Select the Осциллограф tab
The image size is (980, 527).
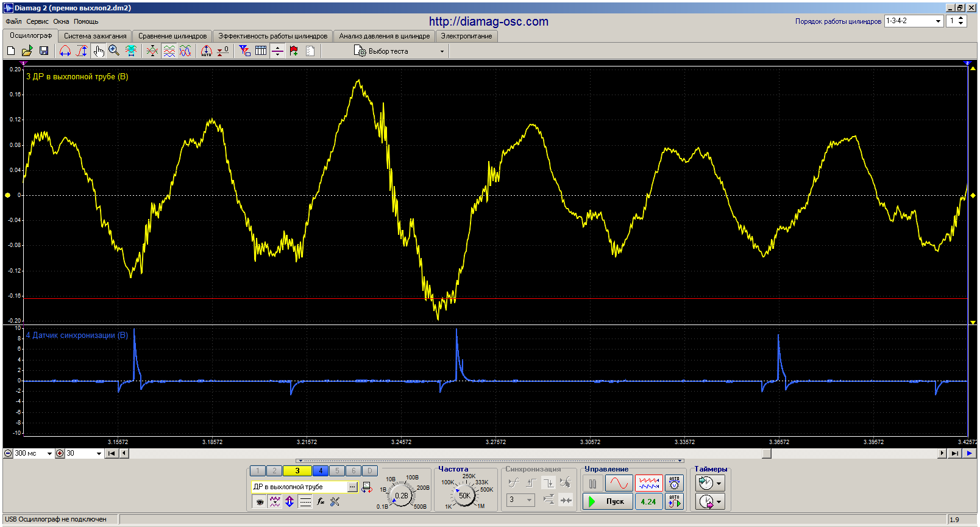coord(31,35)
